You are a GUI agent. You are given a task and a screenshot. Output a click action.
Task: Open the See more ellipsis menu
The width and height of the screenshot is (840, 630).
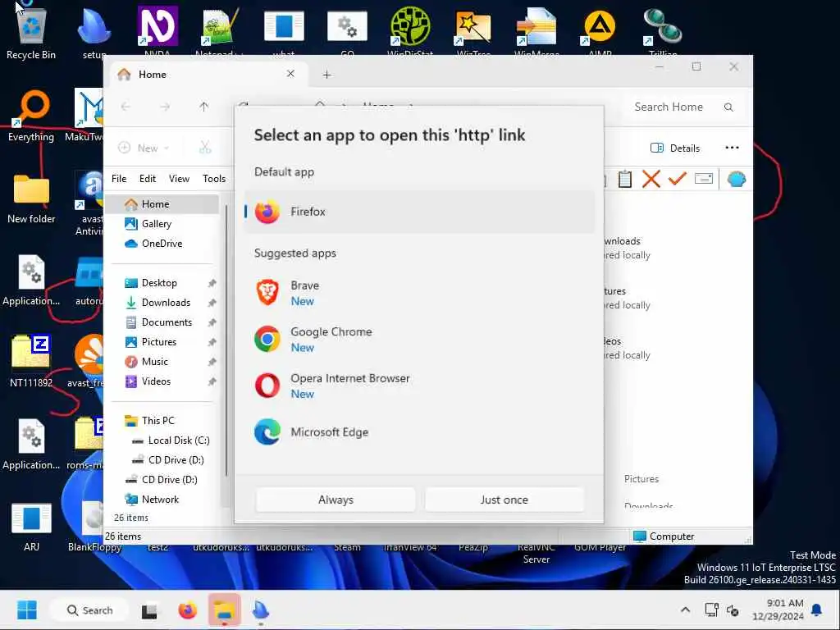(732, 148)
